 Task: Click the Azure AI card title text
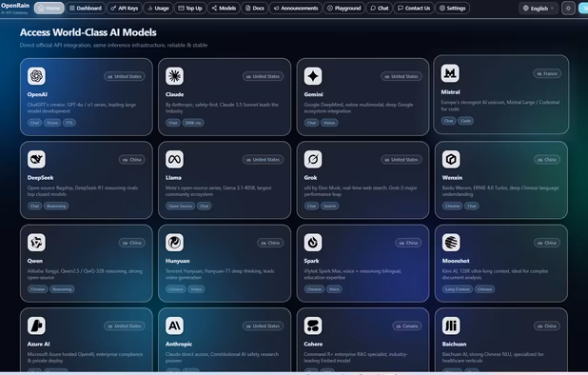tap(38, 345)
